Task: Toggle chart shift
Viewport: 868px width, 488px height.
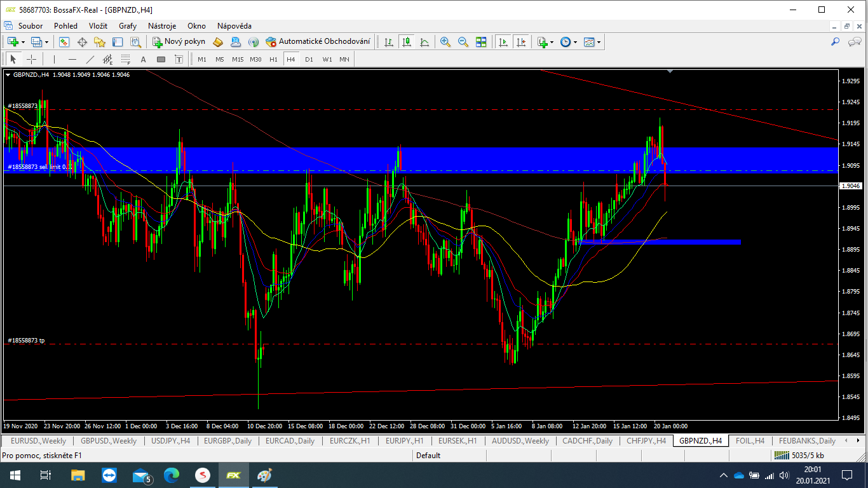Action: [521, 42]
